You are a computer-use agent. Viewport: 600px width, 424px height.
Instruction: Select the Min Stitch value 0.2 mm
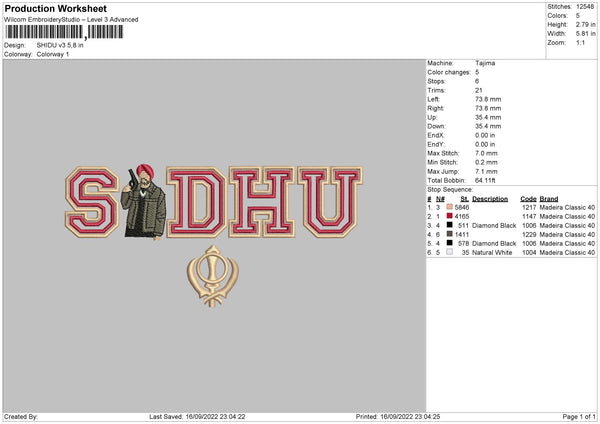[486, 162]
